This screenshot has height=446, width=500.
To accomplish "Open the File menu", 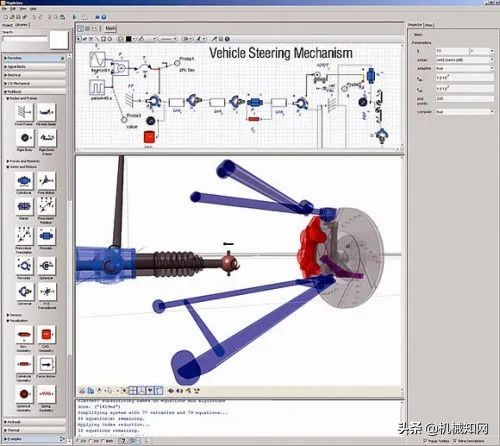I will point(5,8).
